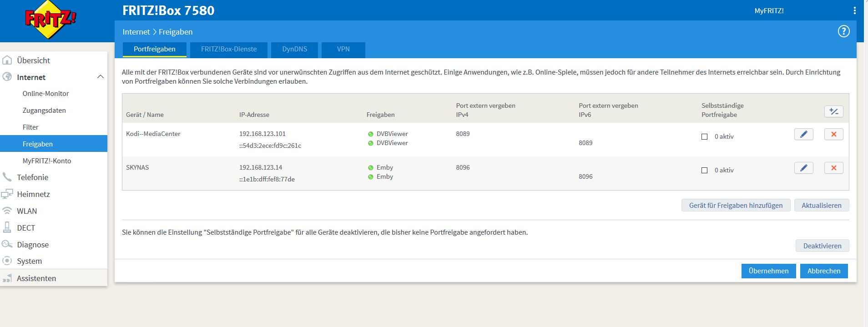Click green status dot of first Emby
This screenshot has height=327, width=868.
(371, 168)
